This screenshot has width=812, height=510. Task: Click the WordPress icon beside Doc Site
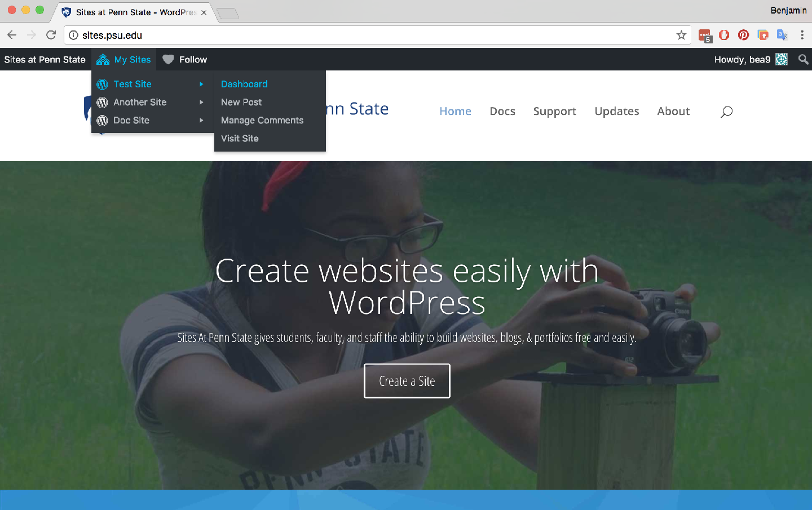(102, 121)
